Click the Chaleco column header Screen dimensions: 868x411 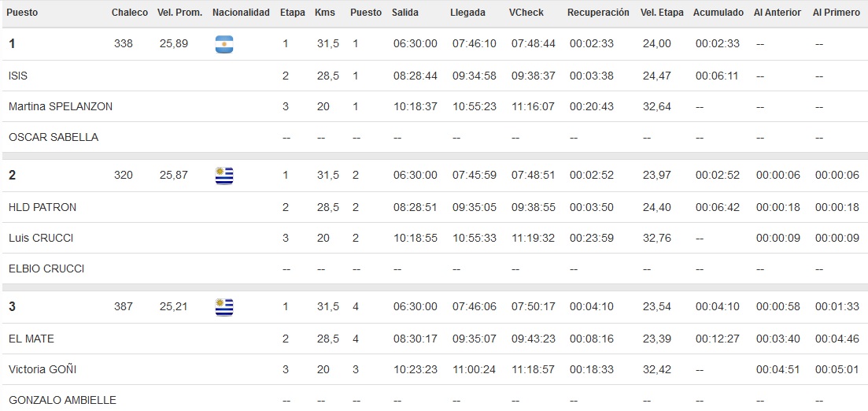130,12
